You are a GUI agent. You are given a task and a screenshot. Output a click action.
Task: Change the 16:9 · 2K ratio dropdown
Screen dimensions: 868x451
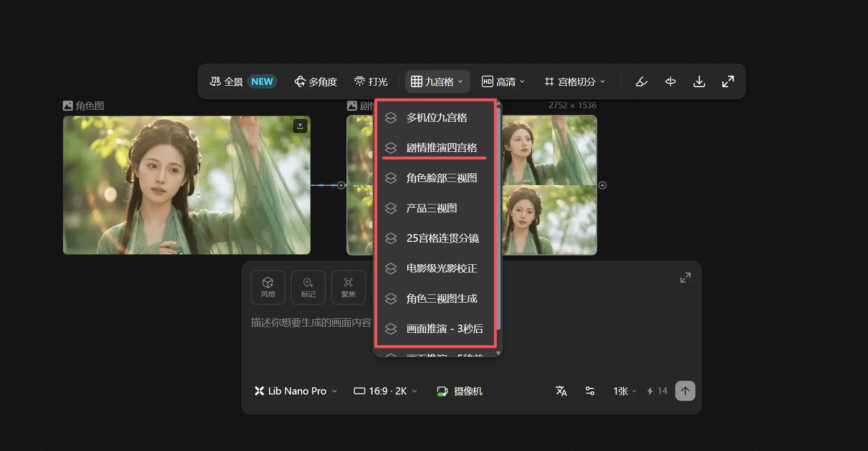click(386, 391)
